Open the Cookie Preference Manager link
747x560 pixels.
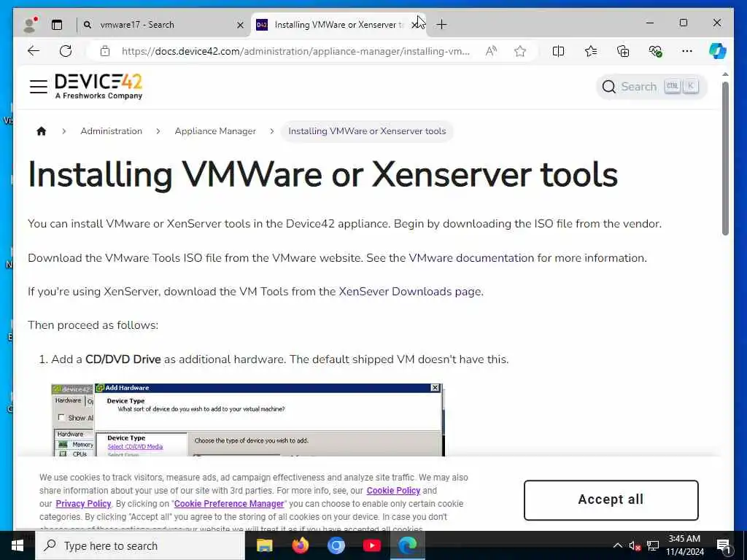[229, 504]
